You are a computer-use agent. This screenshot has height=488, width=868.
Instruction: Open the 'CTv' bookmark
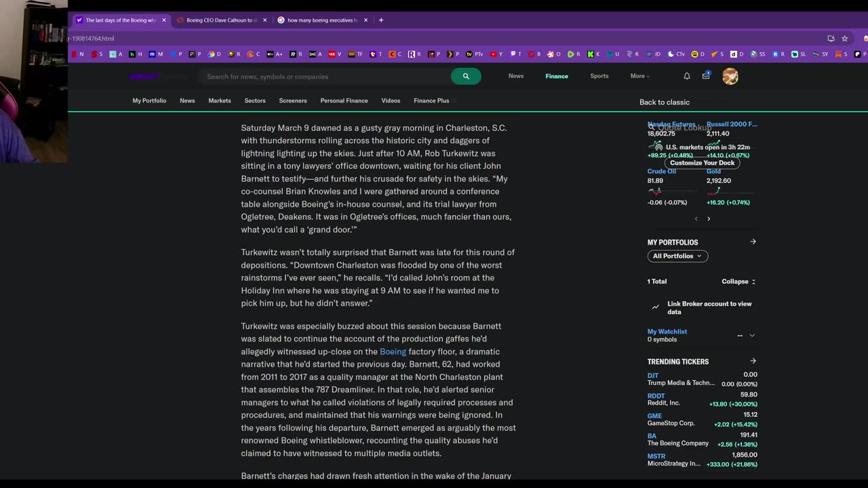(676, 54)
